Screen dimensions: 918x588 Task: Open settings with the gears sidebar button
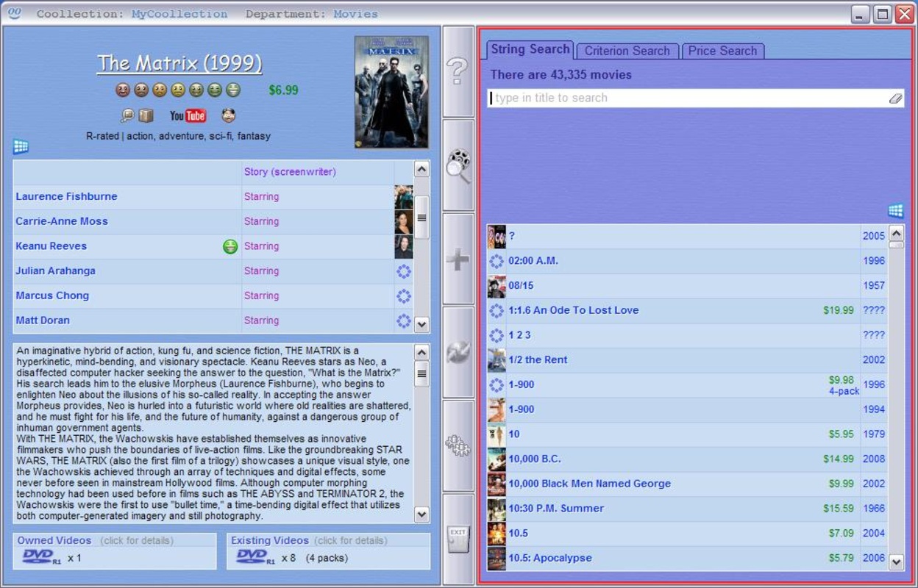point(458,445)
